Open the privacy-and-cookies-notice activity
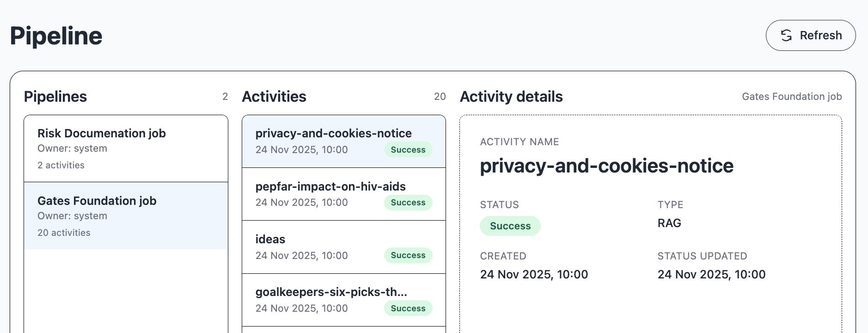The width and height of the screenshot is (868, 333). coord(333,134)
